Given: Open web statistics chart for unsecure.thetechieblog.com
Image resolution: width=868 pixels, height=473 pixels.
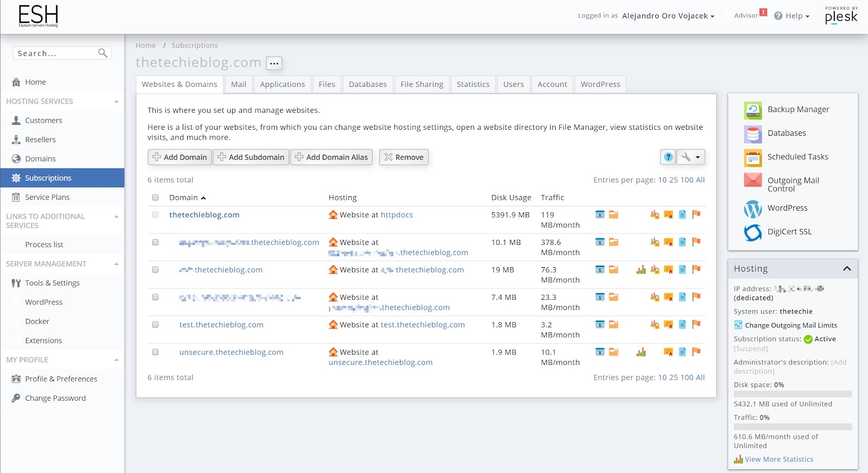Looking at the screenshot, I should 641,352.
